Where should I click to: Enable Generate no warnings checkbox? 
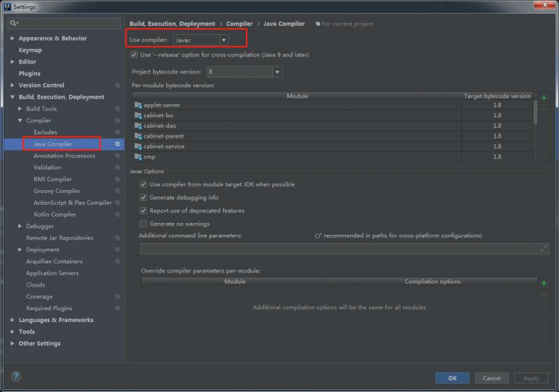[143, 224]
